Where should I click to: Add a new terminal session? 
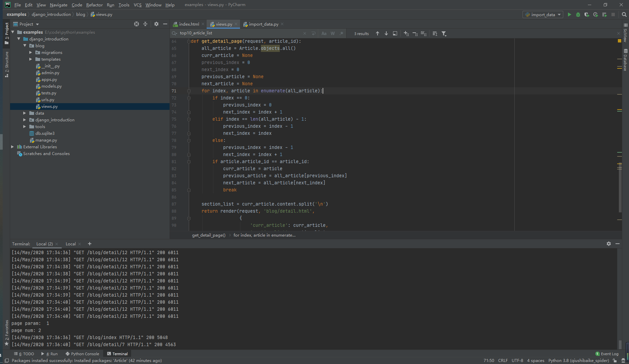point(89,244)
